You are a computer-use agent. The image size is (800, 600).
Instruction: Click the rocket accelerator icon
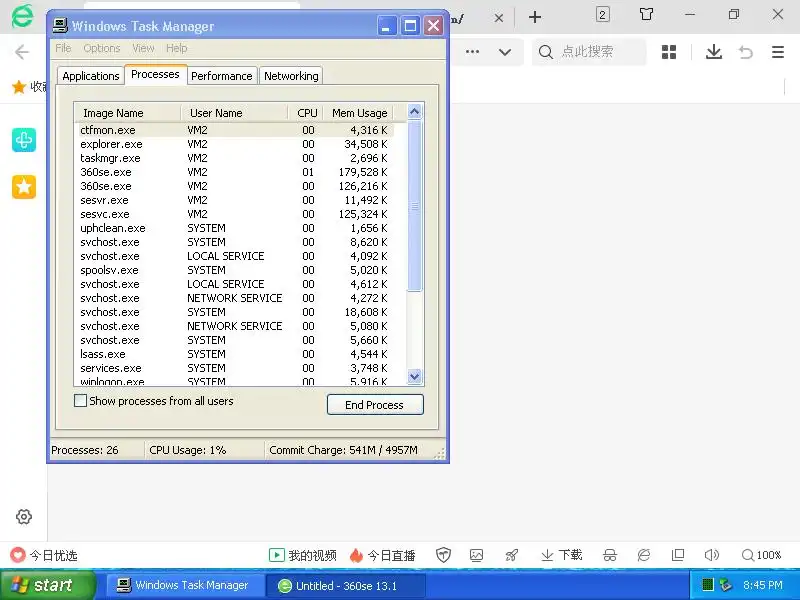pos(511,555)
